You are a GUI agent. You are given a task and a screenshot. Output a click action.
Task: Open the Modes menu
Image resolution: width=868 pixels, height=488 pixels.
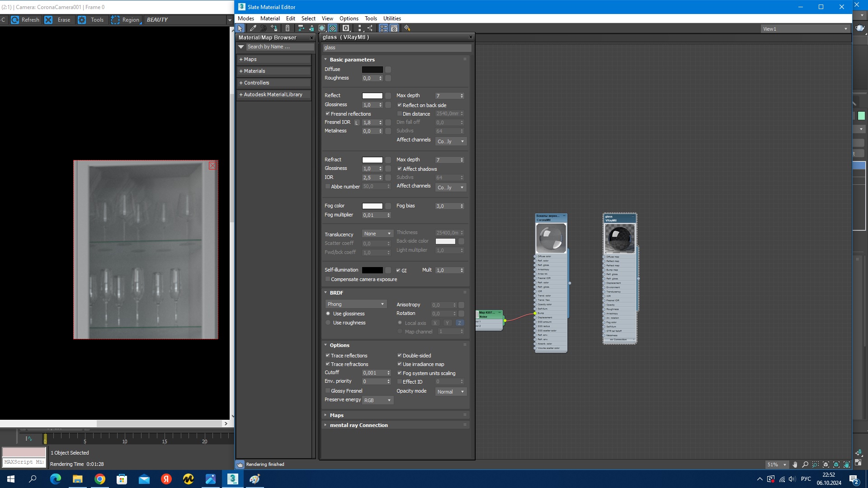tap(246, 19)
